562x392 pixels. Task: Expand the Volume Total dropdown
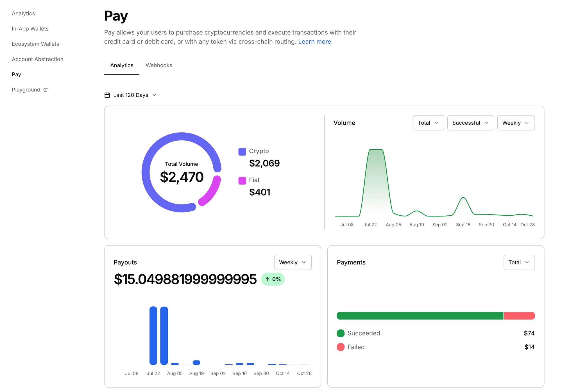point(428,123)
